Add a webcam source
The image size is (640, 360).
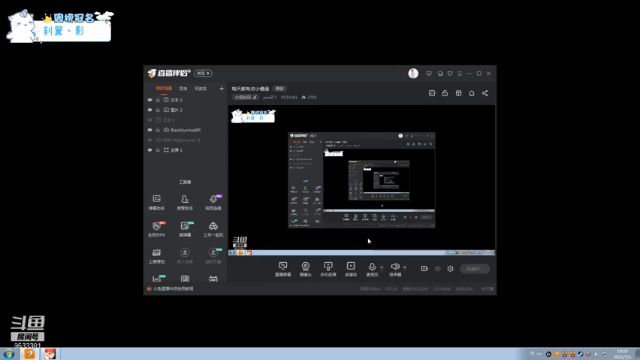[x=305, y=269]
